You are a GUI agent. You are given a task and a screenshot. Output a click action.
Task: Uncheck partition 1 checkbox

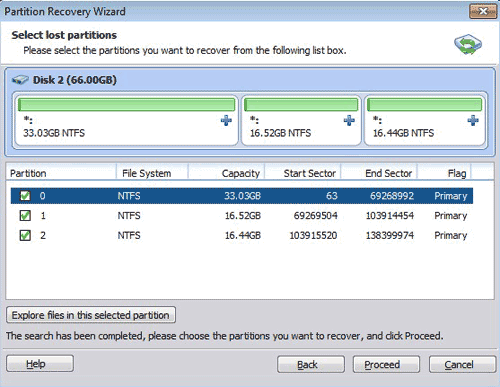(x=25, y=216)
